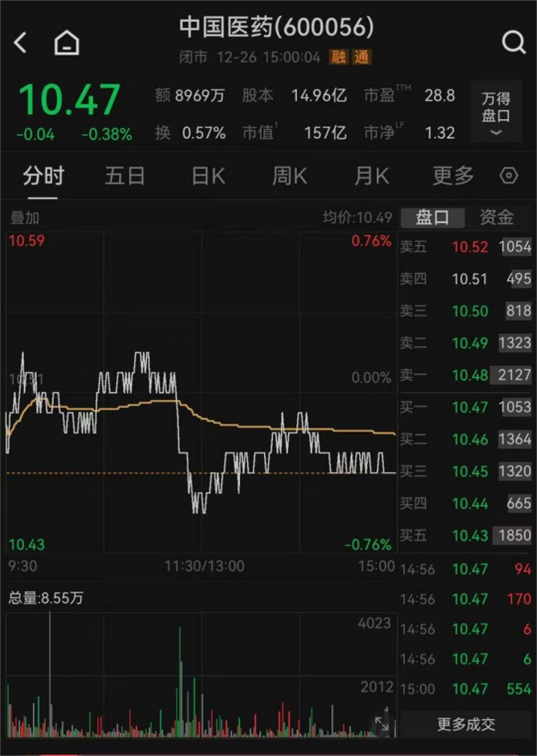
Task: Expand chart to fullscreen icon
Action: coord(382,725)
